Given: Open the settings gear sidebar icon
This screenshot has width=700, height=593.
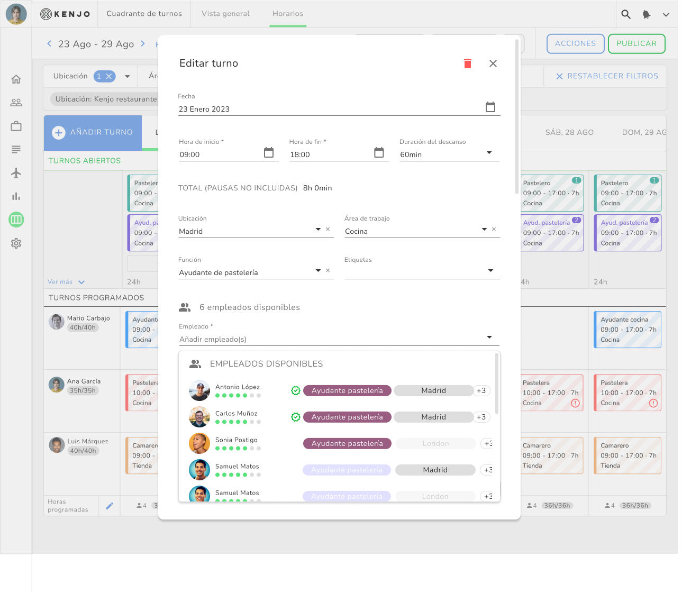Looking at the screenshot, I should pyautogui.click(x=16, y=243).
